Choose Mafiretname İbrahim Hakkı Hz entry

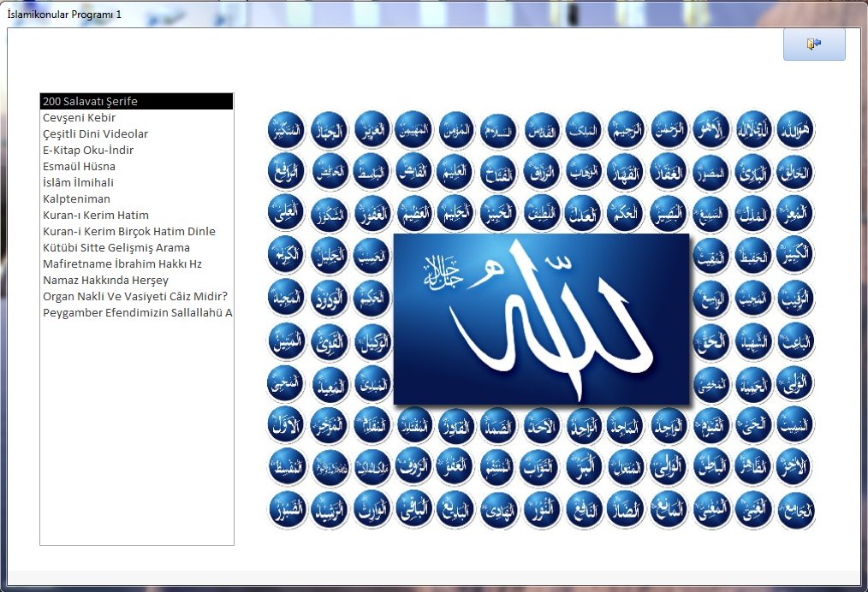(122, 264)
